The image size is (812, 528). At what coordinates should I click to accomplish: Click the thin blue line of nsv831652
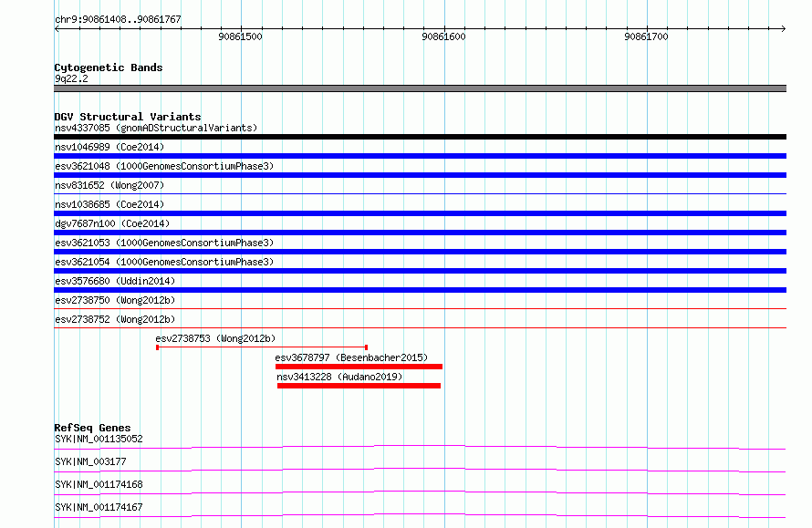[420, 193]
